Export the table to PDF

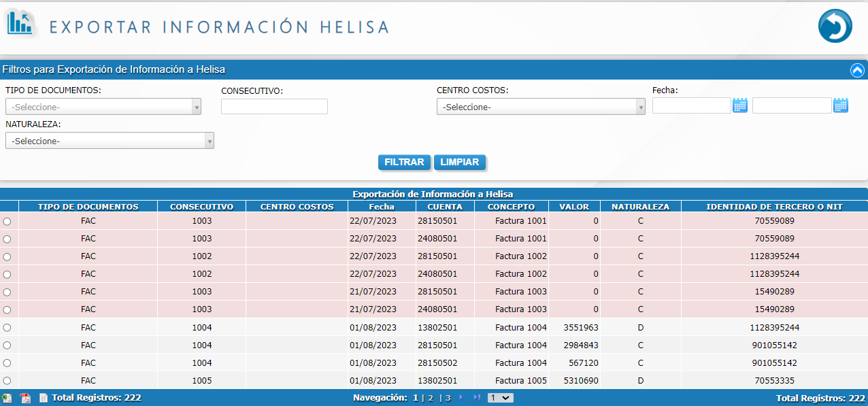tap(25, 398)
